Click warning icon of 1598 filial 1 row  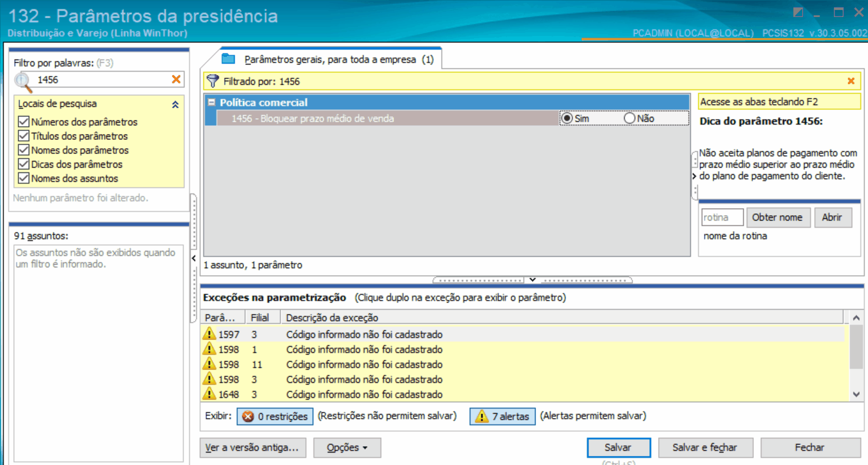[x=209, y=349]
